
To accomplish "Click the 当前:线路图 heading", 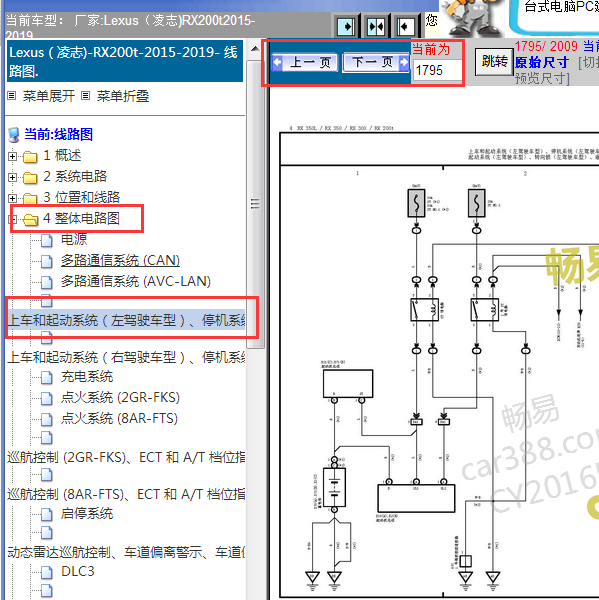I will click(x=59, y=135).
